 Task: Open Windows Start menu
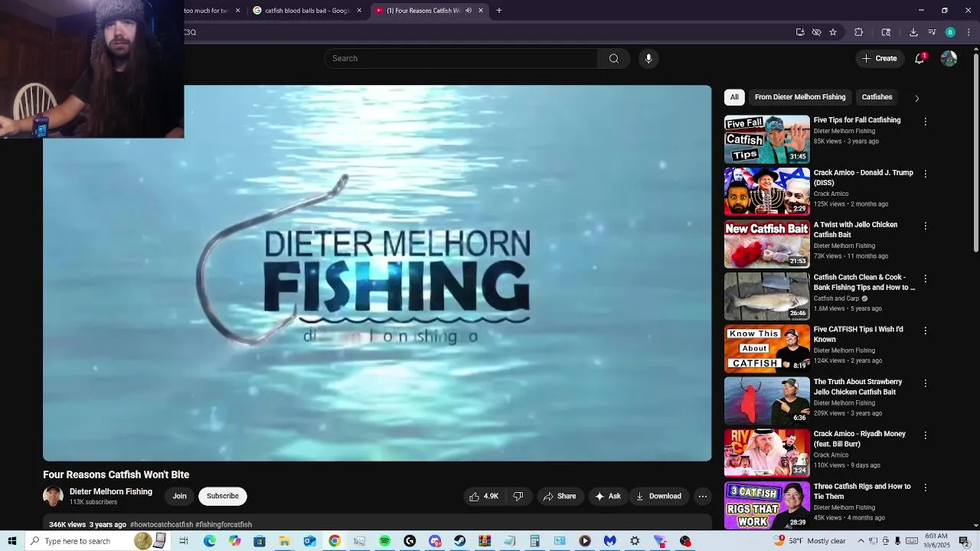tap(12, 541)
